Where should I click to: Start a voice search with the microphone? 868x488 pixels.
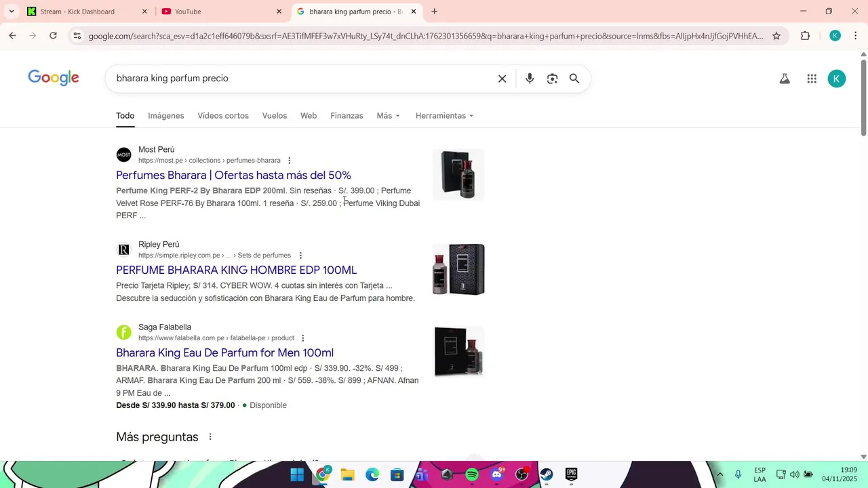click(x=530, y=79)
